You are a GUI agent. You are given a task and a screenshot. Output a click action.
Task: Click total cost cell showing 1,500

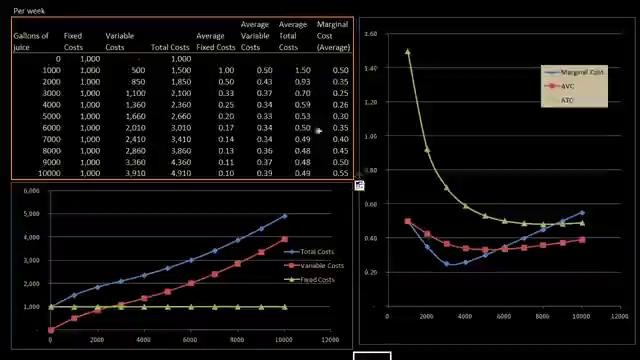coord(181,70)
